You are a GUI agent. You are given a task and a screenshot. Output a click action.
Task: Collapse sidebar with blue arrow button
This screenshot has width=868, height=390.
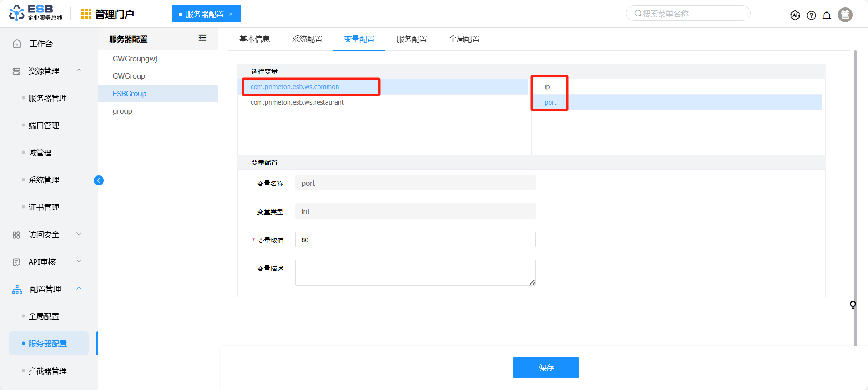[99, 180]
